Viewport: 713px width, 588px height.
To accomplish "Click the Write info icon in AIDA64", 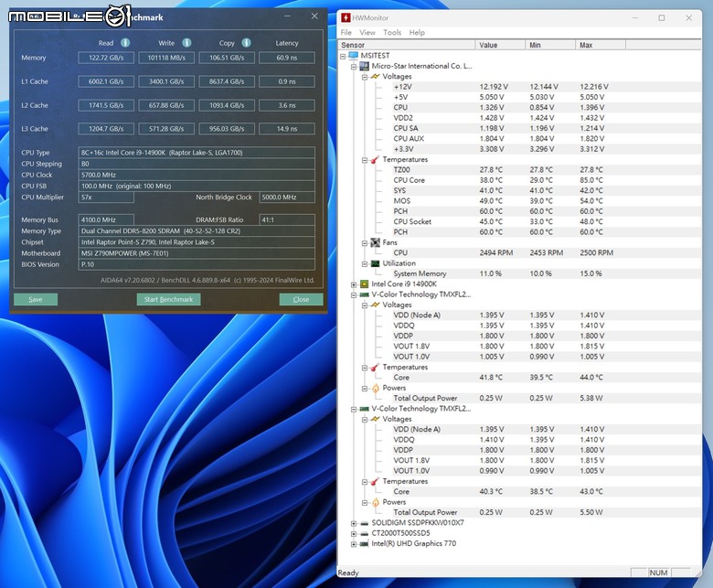I will click(x=186, y=43).
